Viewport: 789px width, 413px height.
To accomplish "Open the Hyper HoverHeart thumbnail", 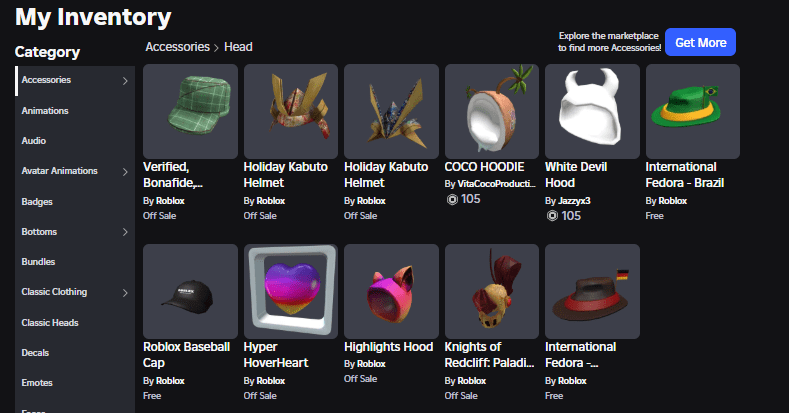I will 291,291.
